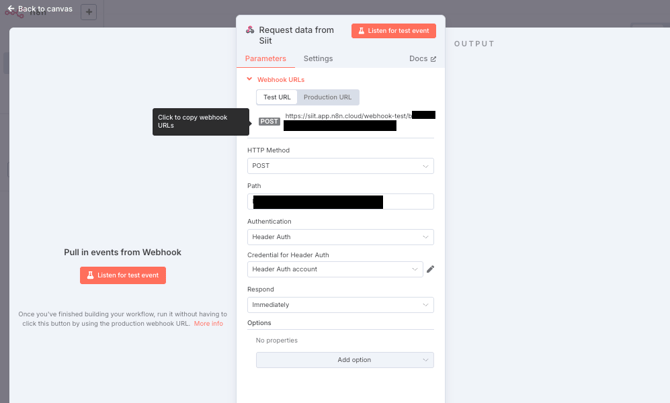Open Docs via the external link icon
Viewport: 670px width, 403px height.
433,59
